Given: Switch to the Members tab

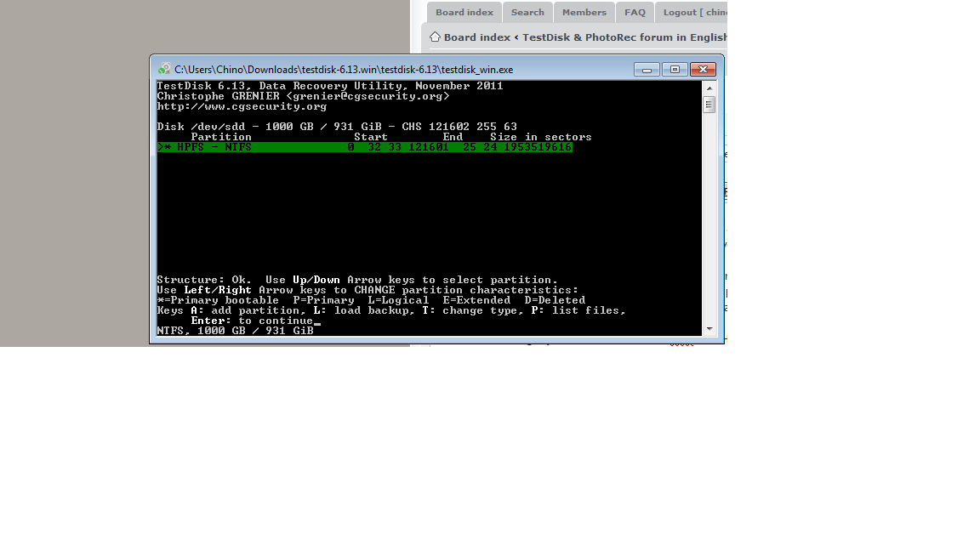Looking at the screenshot, I should tap(584, 13).
